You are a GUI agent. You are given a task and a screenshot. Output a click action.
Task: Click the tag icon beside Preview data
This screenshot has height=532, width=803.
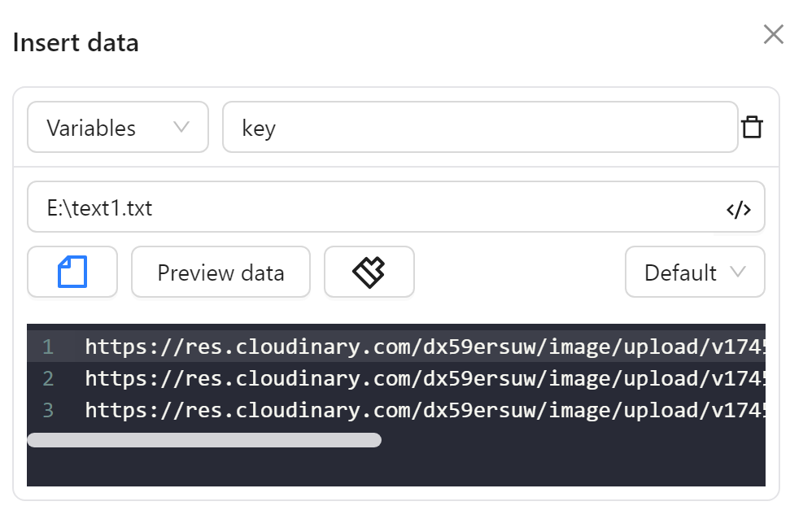point(369,272)
